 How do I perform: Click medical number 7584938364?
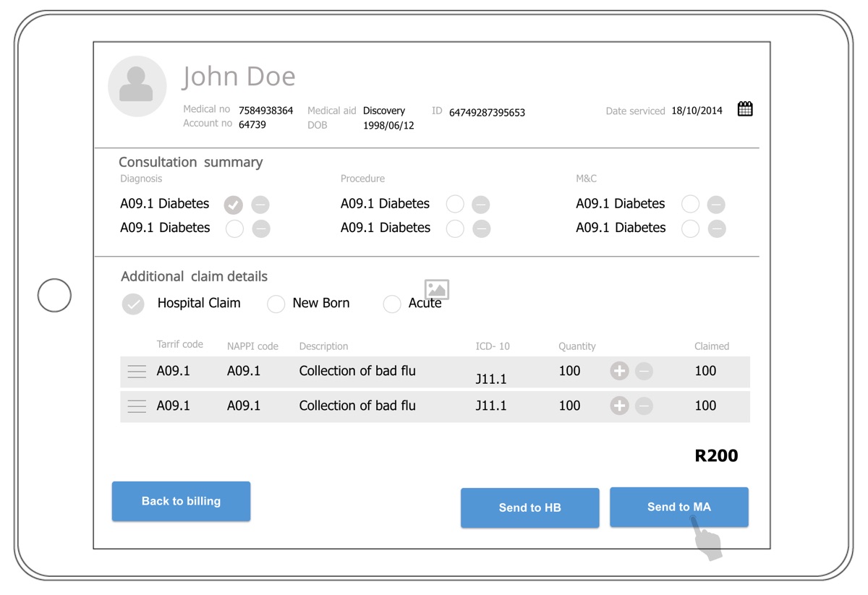(x=265, y=111)
